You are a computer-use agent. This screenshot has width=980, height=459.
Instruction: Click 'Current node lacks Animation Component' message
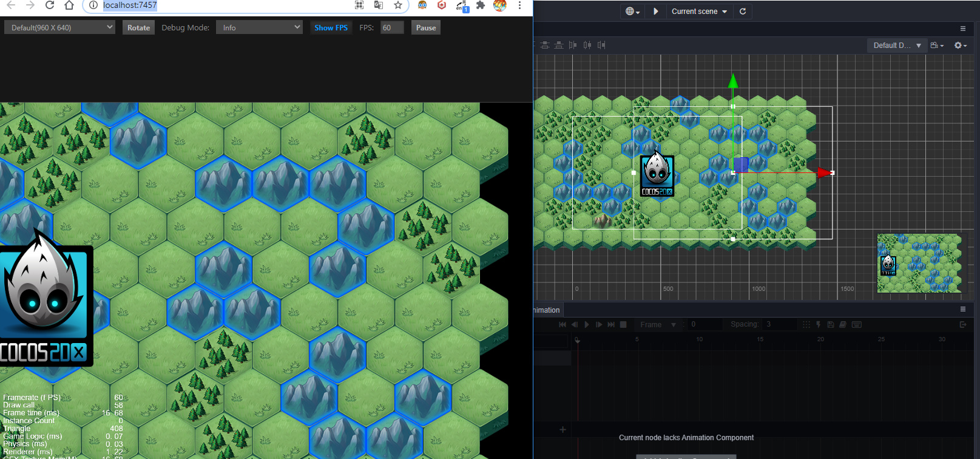[x=686, y=438]
